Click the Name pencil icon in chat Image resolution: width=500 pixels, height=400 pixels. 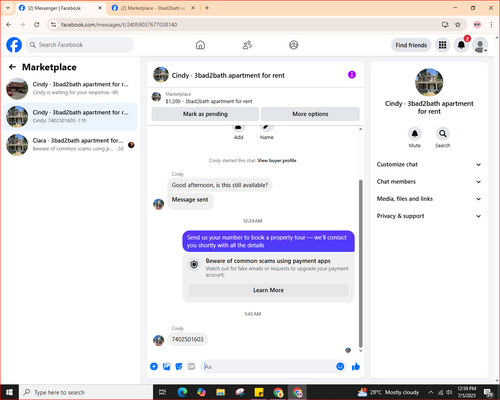pos(267,128)
